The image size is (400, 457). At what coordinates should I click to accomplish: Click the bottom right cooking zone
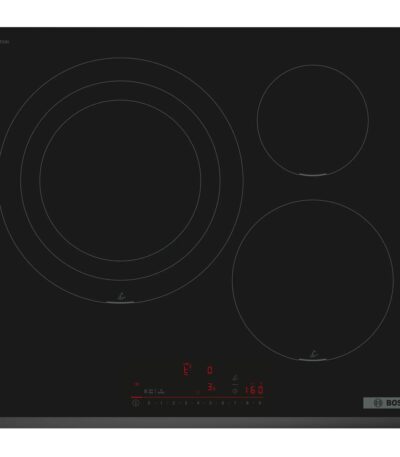[313, 280]
